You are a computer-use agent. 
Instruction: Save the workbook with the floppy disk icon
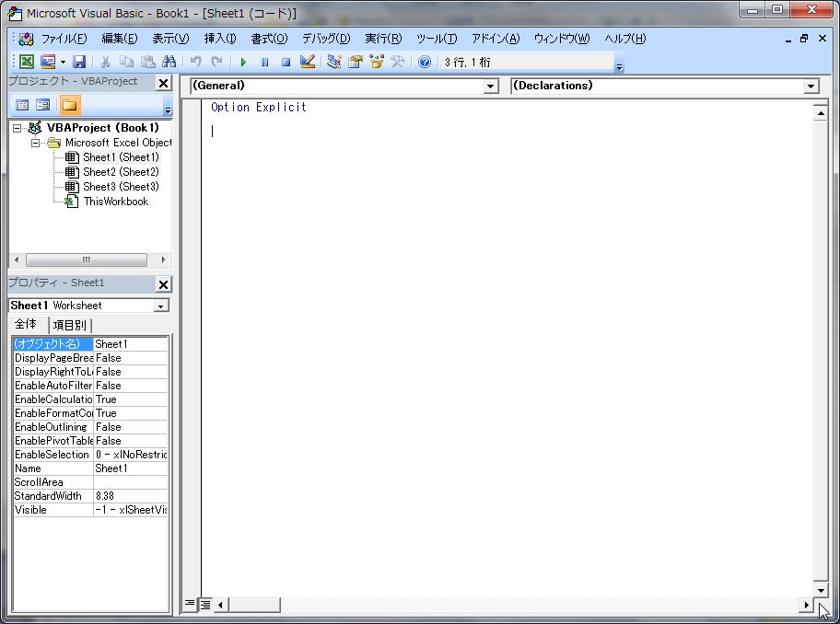point(79,62)
